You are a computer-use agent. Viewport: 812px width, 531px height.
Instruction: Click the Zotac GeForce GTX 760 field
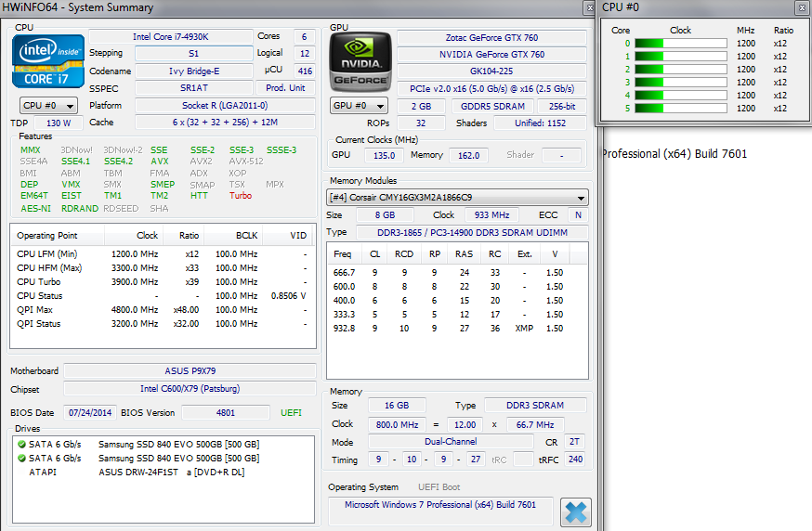point(491,38)
